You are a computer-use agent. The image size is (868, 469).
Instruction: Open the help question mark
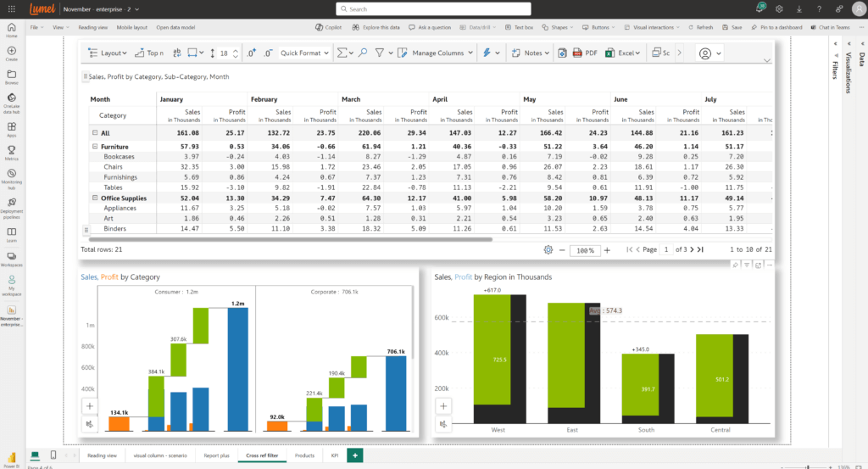820,8
